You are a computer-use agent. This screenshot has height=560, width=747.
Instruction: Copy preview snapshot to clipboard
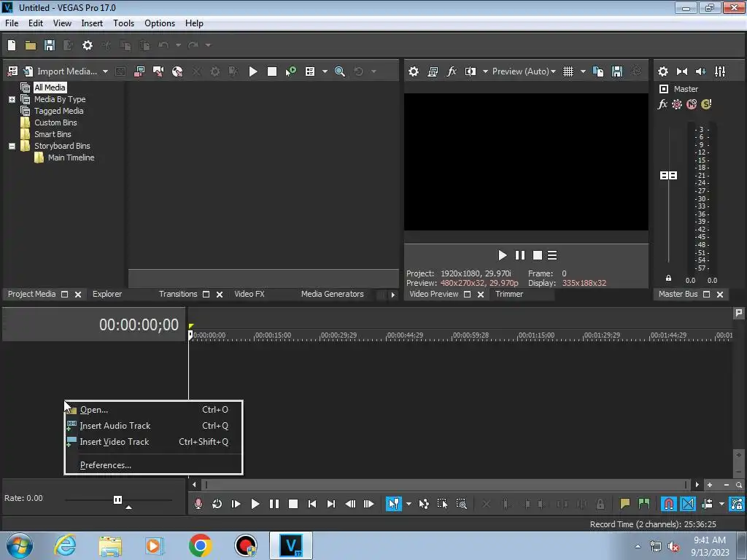598,71
